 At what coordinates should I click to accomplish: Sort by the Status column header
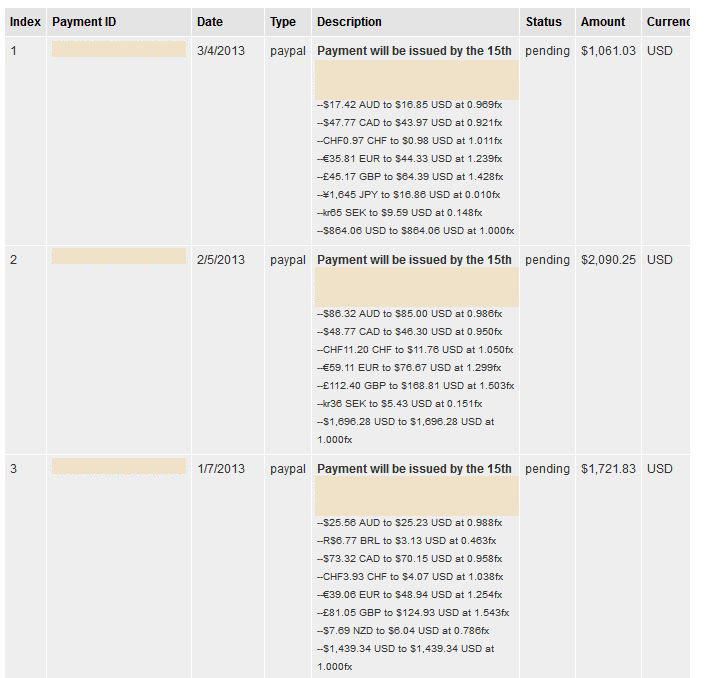[x=543, y=22]
